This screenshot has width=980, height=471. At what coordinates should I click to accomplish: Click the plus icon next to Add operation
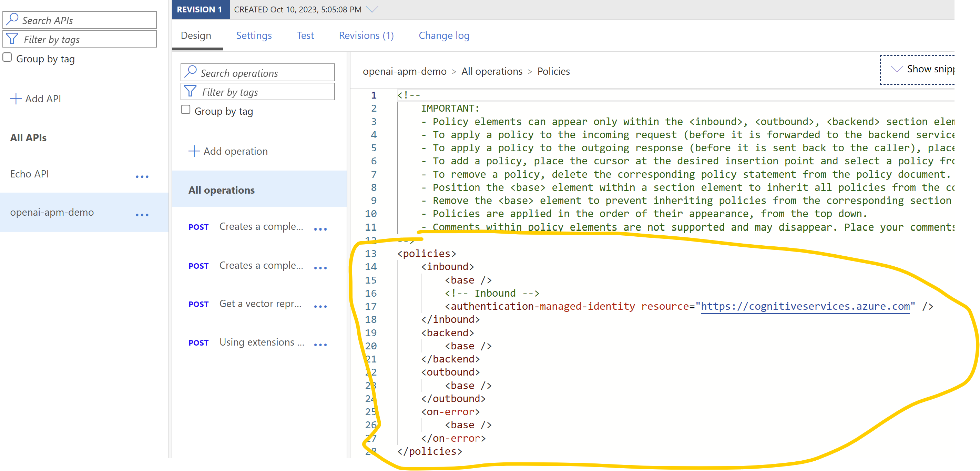[x=194, y=151]
